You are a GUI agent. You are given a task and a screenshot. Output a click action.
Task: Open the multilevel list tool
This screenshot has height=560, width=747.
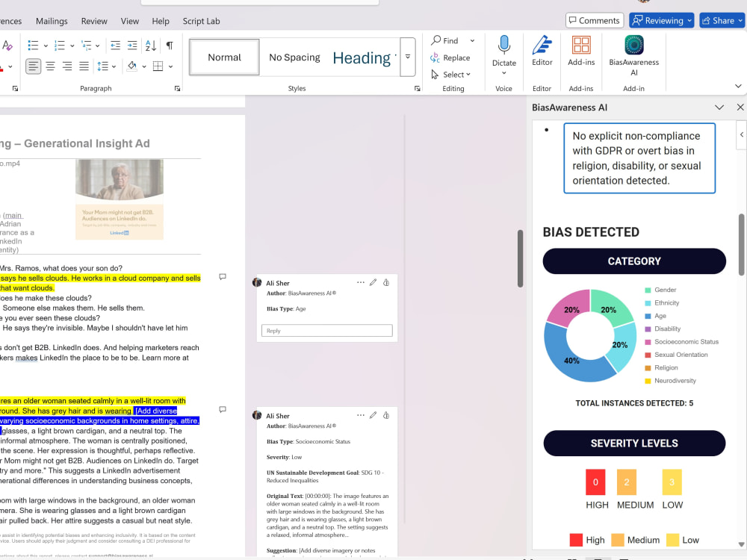coord(86,46)
